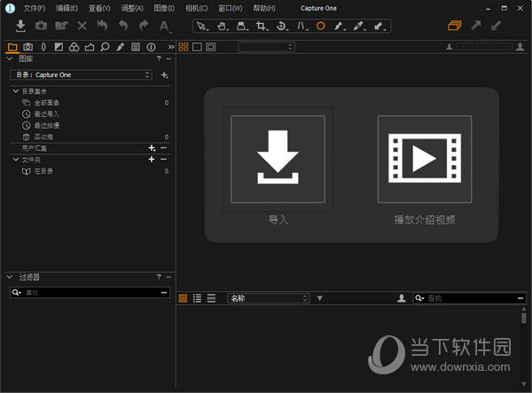Open the 文件(F) menu
Screen dimensions: 532x393
pyautogui.click(x=35, y=8)
